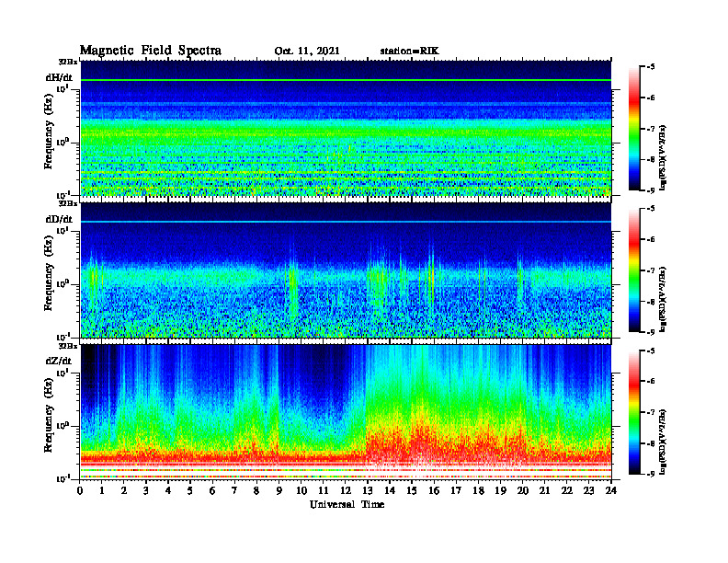
Task: Click the "Magnetic Field Spectra" title
Action: point(151,52)
